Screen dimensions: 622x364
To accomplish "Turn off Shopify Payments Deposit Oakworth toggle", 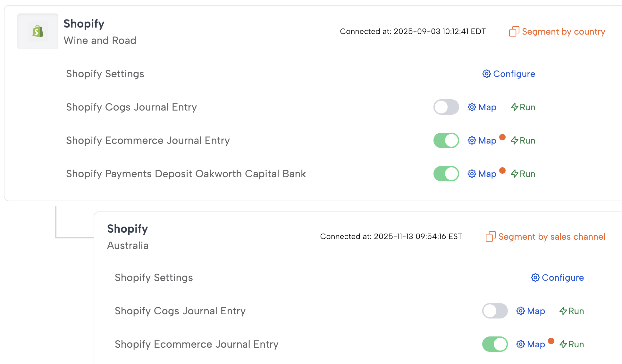I will coord(446,174).
